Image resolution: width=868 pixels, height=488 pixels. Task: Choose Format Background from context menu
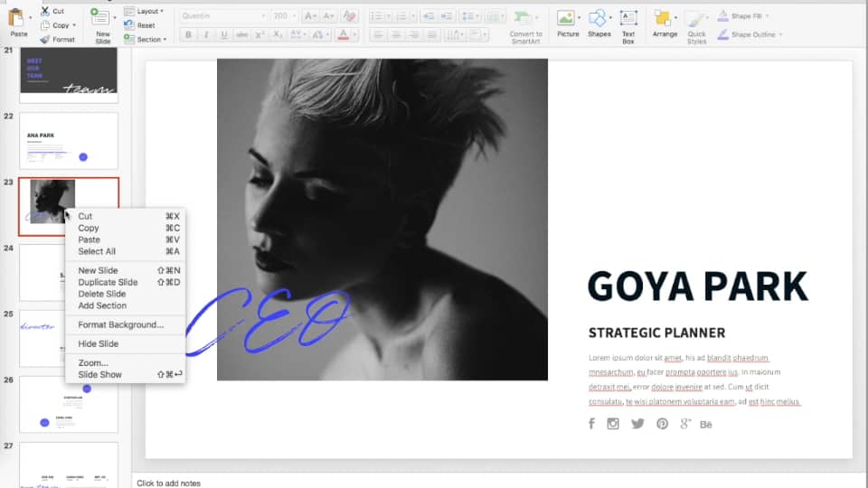[x=125, y=324]
